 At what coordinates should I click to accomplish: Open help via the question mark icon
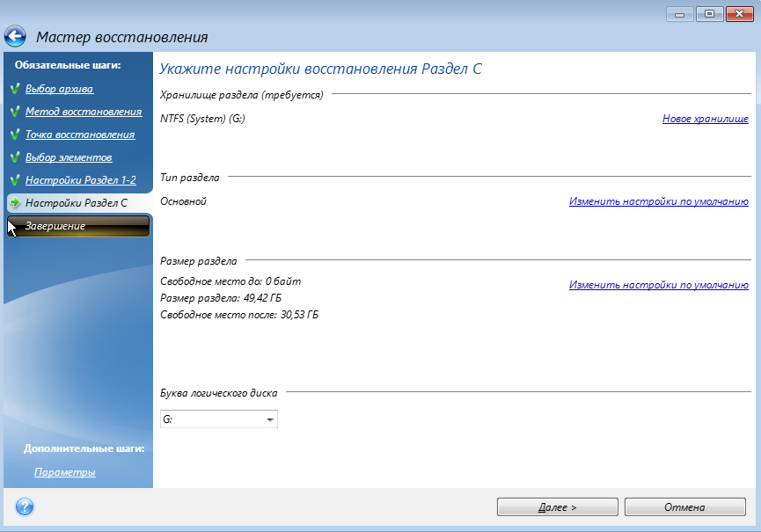coord(25,507)
